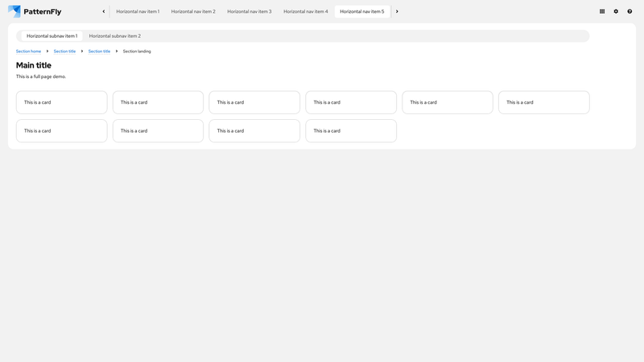Select Horizontal nav item 3
The height and width of the screenshot is (362, 644).
(250, 11)
